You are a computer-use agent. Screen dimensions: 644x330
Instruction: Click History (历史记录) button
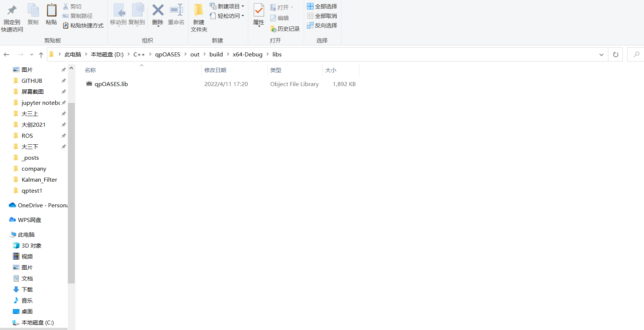(x=285, y=29)
